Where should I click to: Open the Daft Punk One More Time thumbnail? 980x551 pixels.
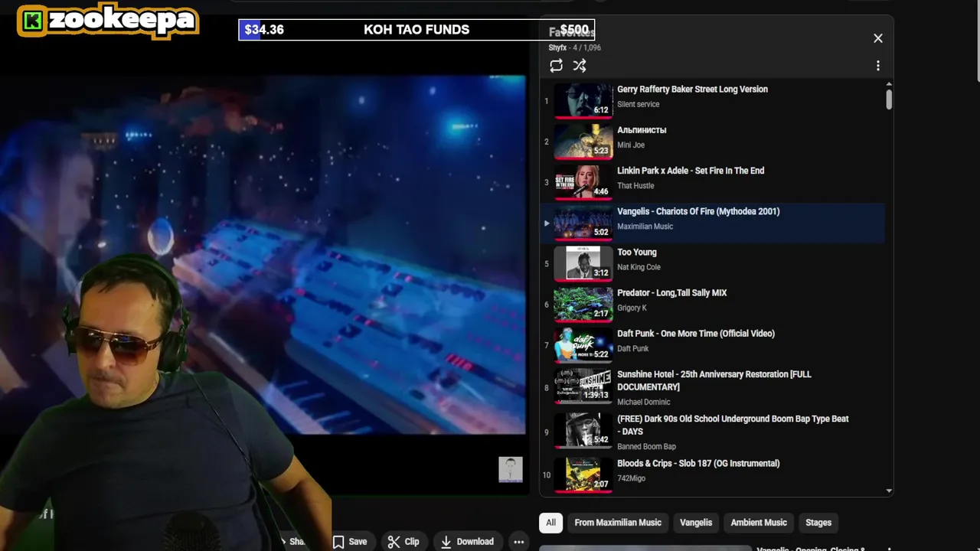click(583, 344)
